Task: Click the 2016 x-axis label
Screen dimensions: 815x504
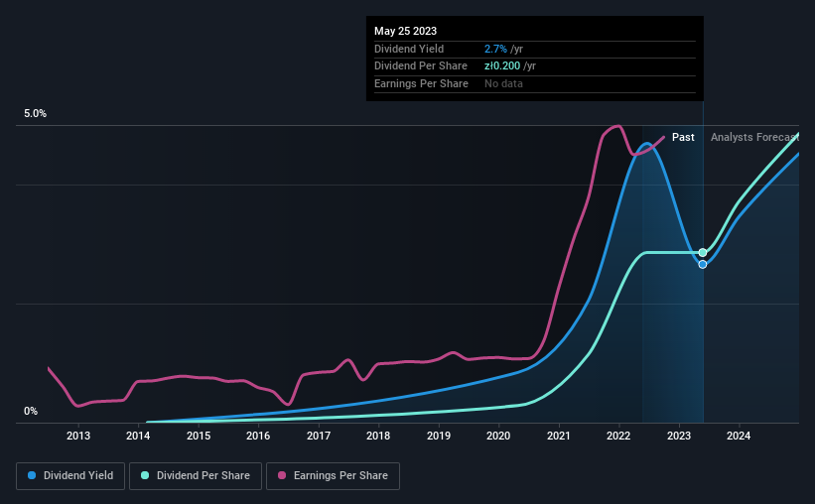Action: [258, 436]
